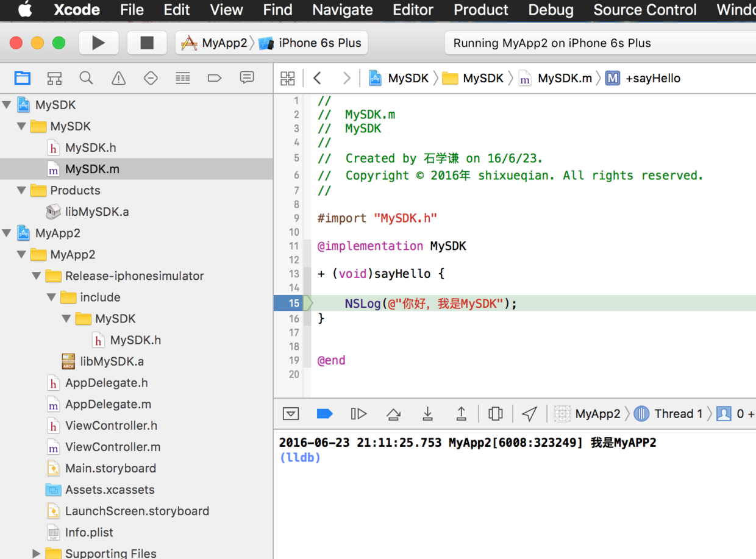Collapse the MySDK group folder
The height and width of the screenshot is (559, 756).
tap(22, 126)
